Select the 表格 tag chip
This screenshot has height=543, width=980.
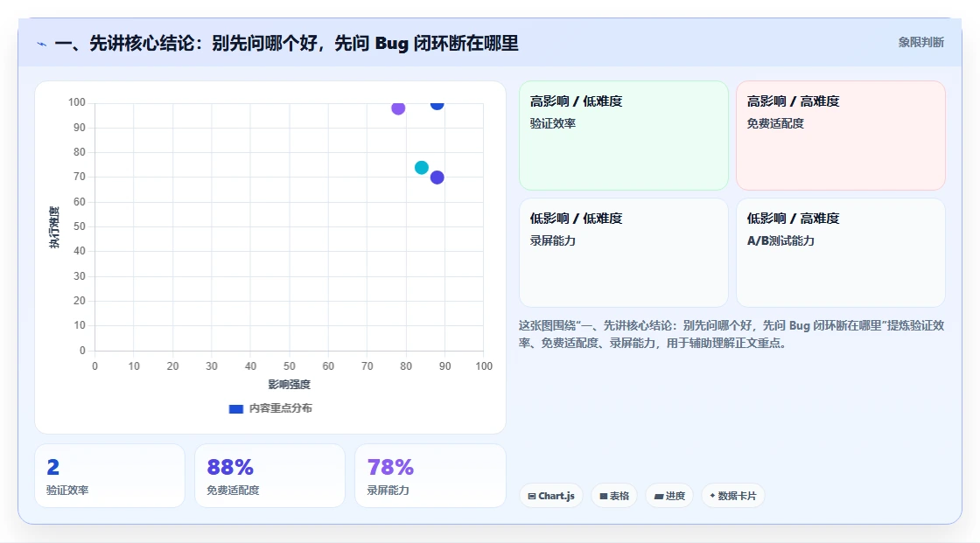[x=614, y=496]
